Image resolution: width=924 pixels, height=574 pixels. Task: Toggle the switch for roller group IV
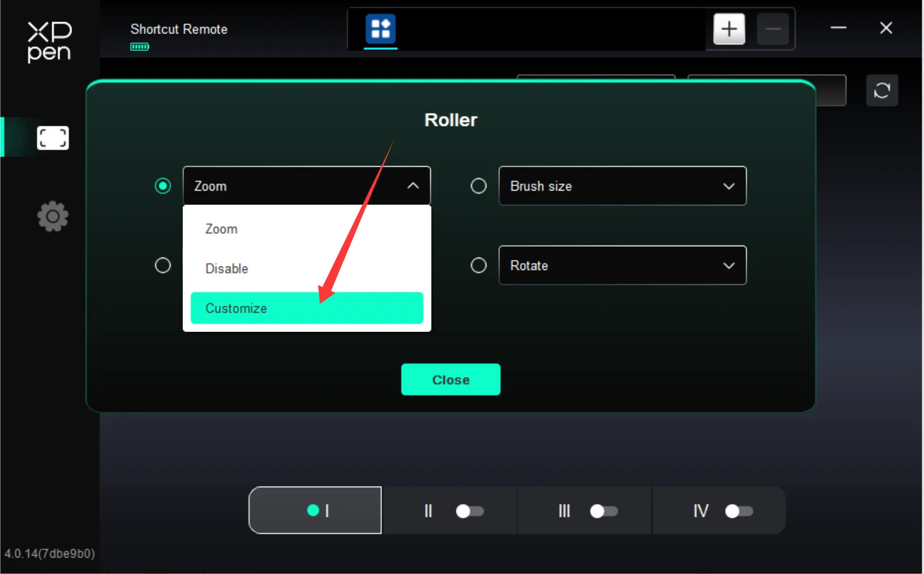tap(739, 512)
